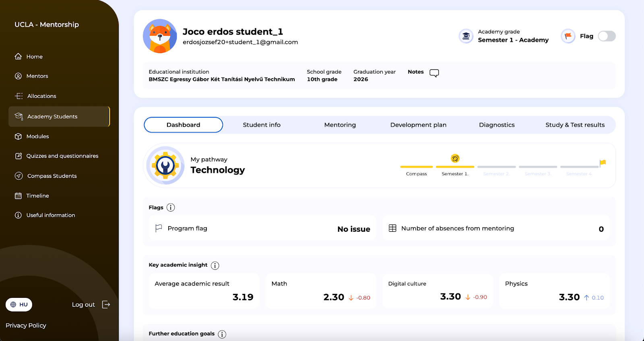Click the fox student avatar

[160, 36]
